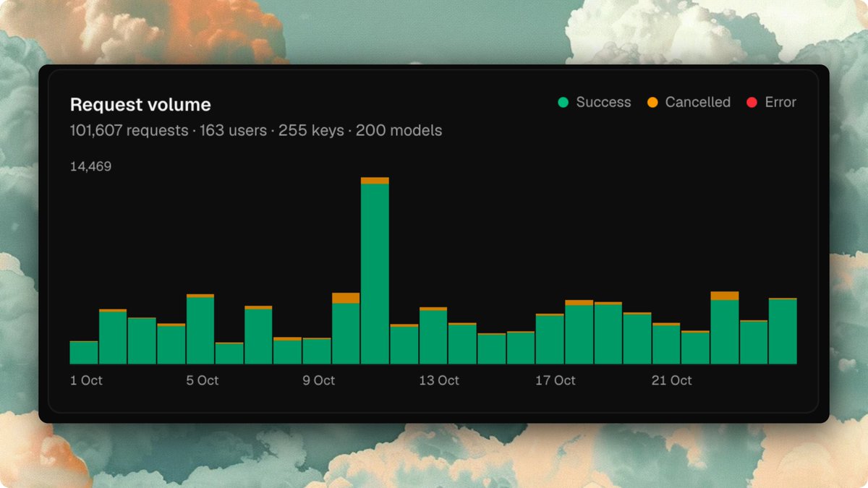Click the Request volume heading

[140, 105]
